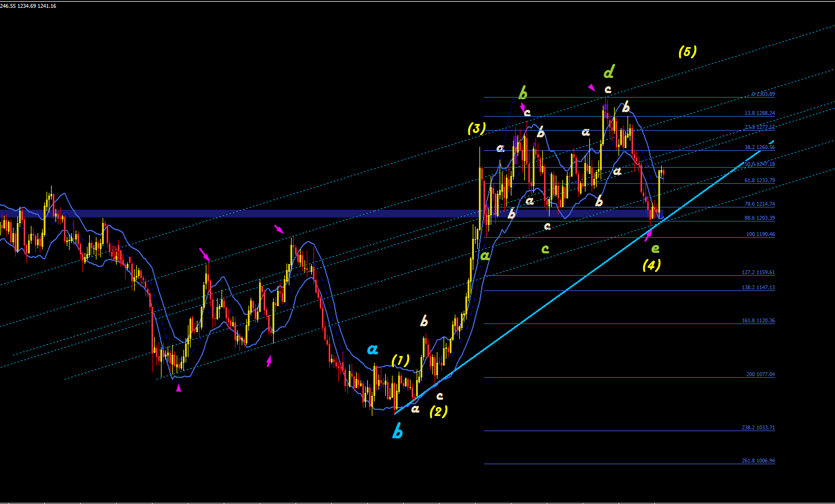Image resolution: width=835 pixels, height=504 pixels.
Task: Select the yellow wave label (5)
Action: pos(688,52)
